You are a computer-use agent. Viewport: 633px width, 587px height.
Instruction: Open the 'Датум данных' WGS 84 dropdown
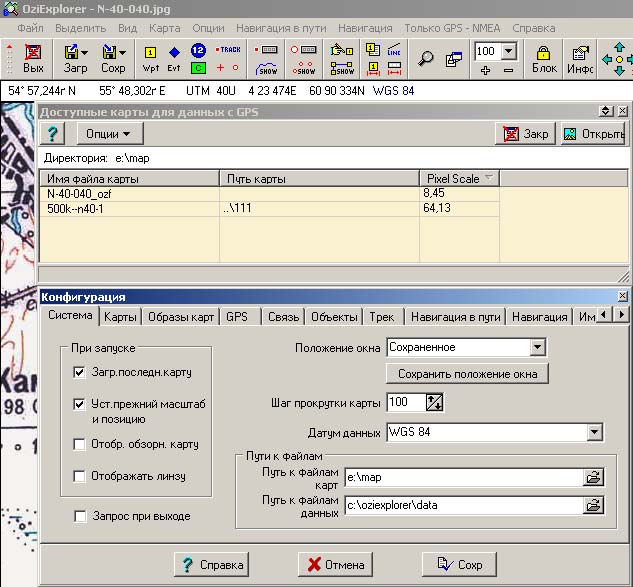tap(594, 433)
